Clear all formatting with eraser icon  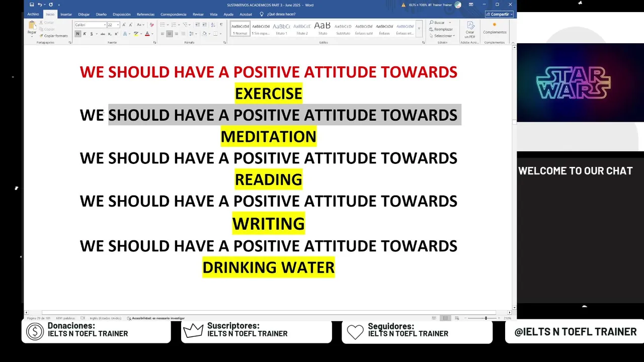[x=151, y=25]
